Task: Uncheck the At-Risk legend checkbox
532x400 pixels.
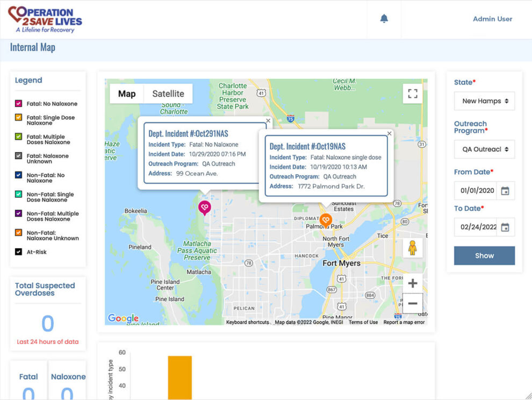Action: [x=18, y=252]
